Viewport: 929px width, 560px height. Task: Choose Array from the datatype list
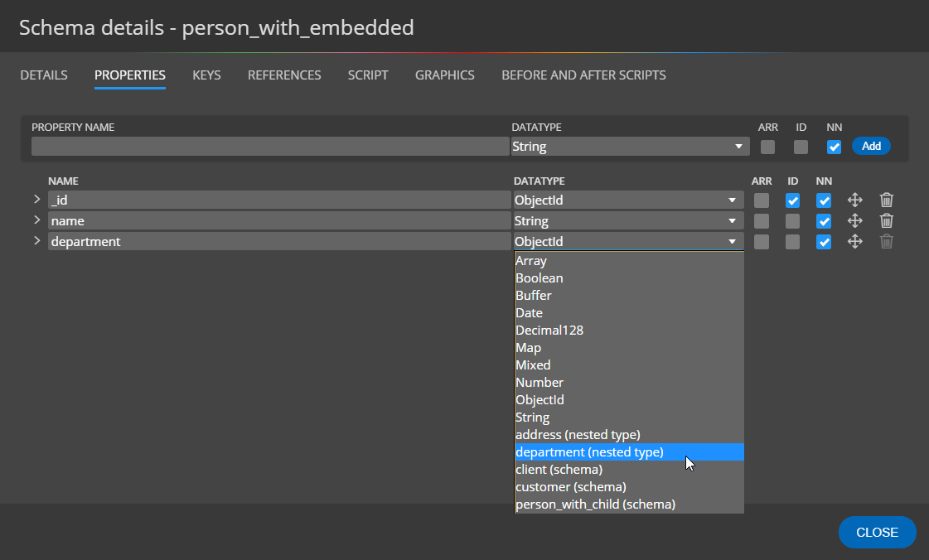tap(629, 261)
